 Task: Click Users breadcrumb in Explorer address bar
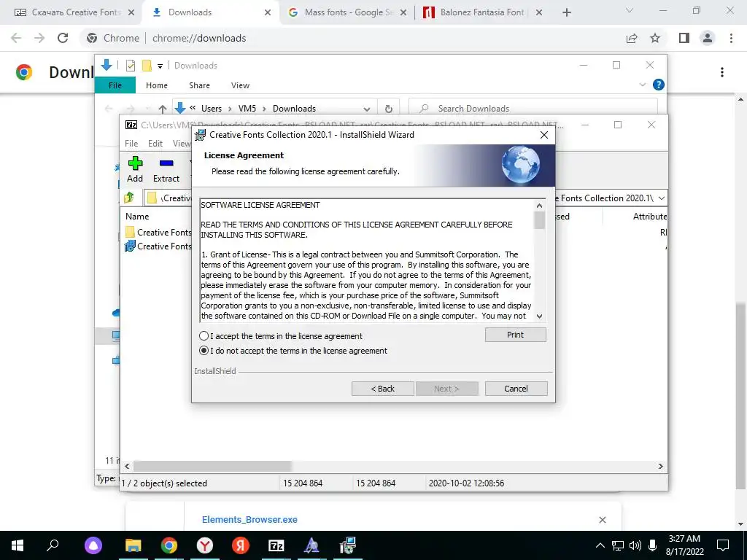212,109
